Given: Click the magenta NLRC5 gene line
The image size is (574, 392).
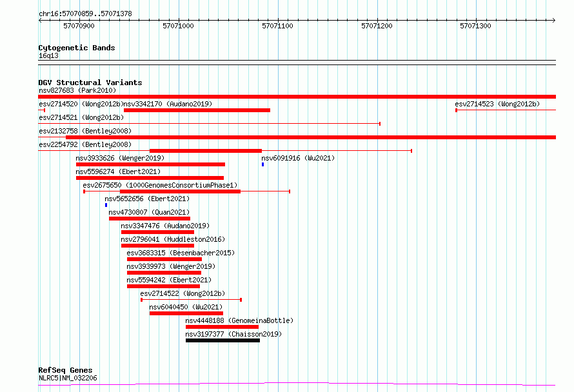Looking at the screenshot, I should pyautogui.click(x=297, y=384).
